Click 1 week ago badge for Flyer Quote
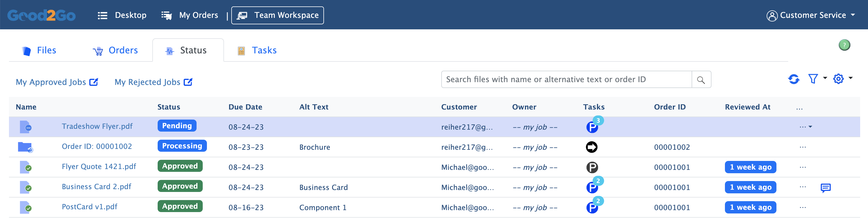 750,167
